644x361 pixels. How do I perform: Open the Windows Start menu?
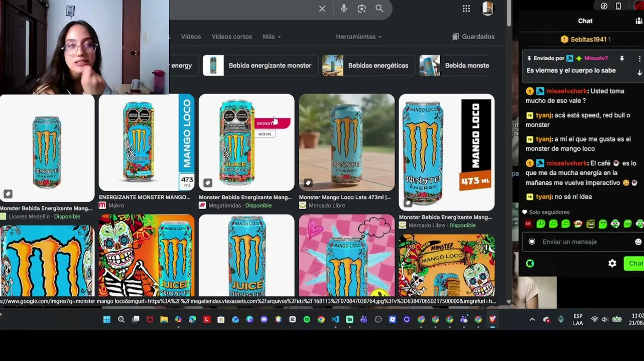pyautogui.click(x=107, y=319)
